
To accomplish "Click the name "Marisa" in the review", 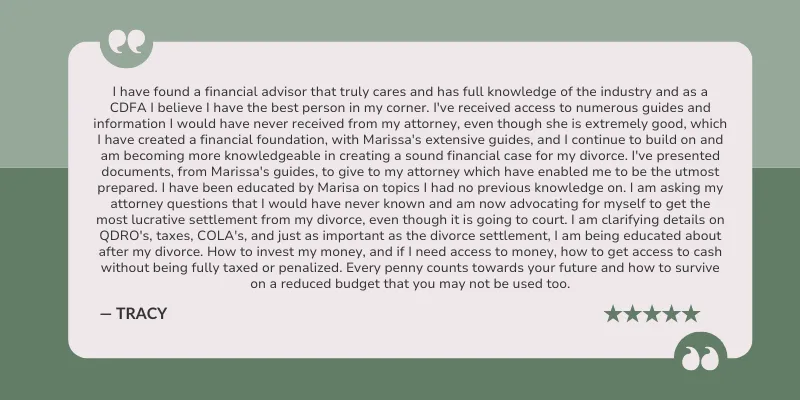I will coord(338,188).
